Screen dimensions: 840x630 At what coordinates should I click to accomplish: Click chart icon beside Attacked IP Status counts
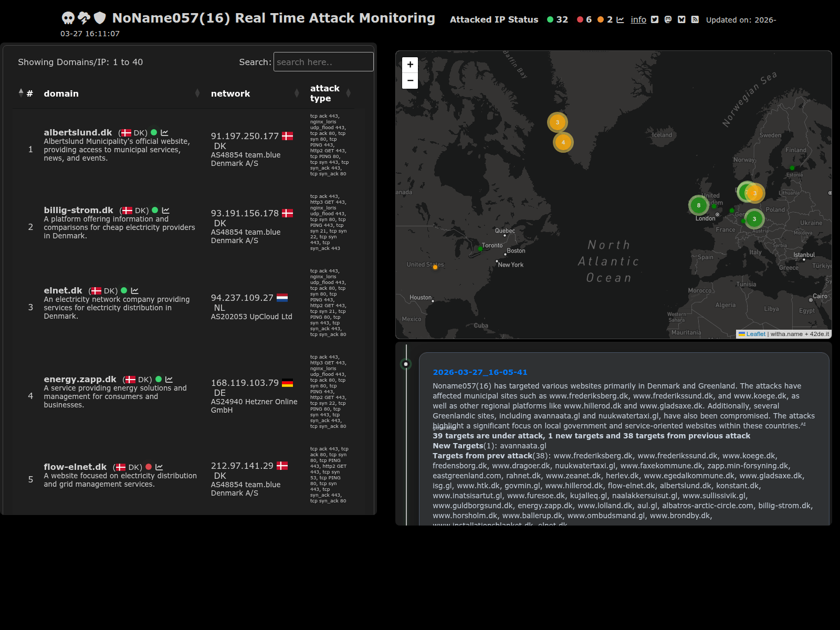point(620,19)
